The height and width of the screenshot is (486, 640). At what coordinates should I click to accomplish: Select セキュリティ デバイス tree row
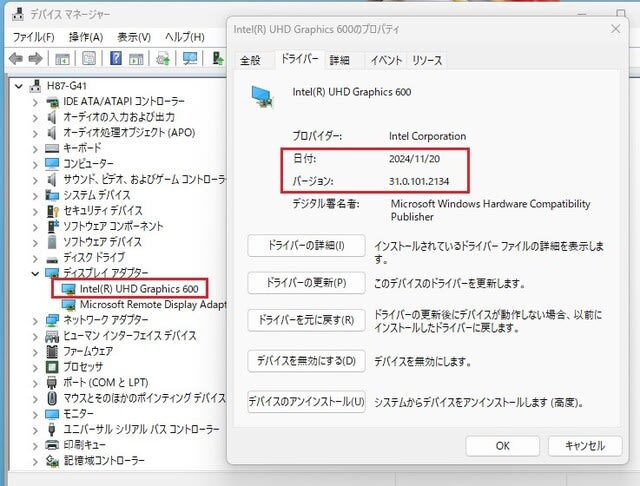[x=103, y=211]
